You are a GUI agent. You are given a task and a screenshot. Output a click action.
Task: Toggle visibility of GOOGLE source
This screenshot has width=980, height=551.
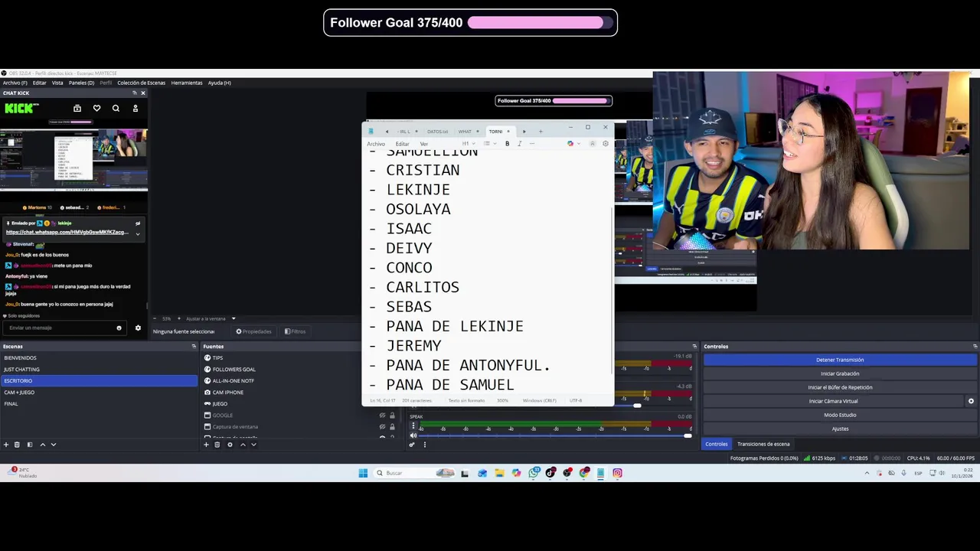(382, 416)
